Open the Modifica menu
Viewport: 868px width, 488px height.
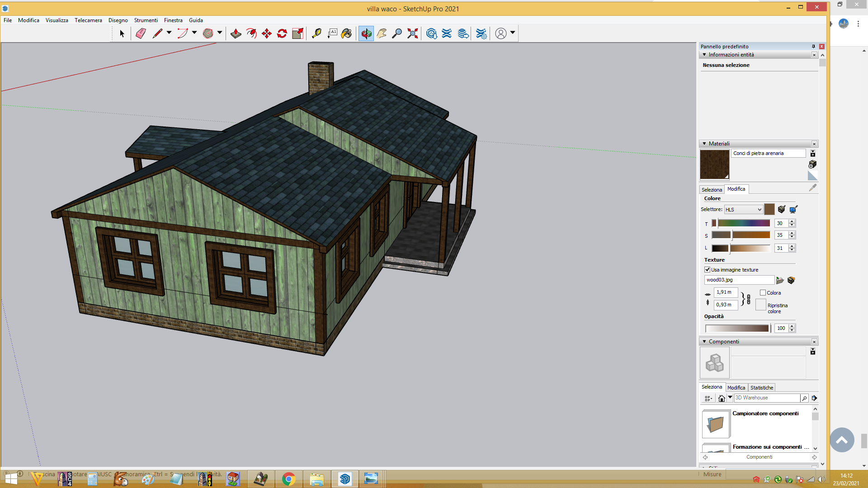[x=28, y=20]
